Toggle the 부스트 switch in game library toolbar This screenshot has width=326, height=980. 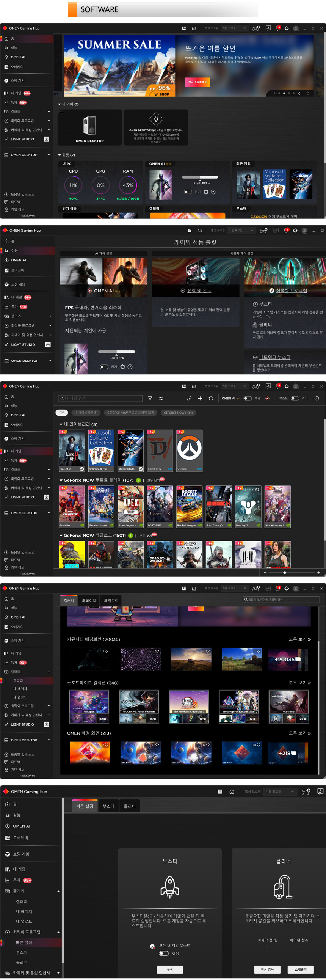295,398
